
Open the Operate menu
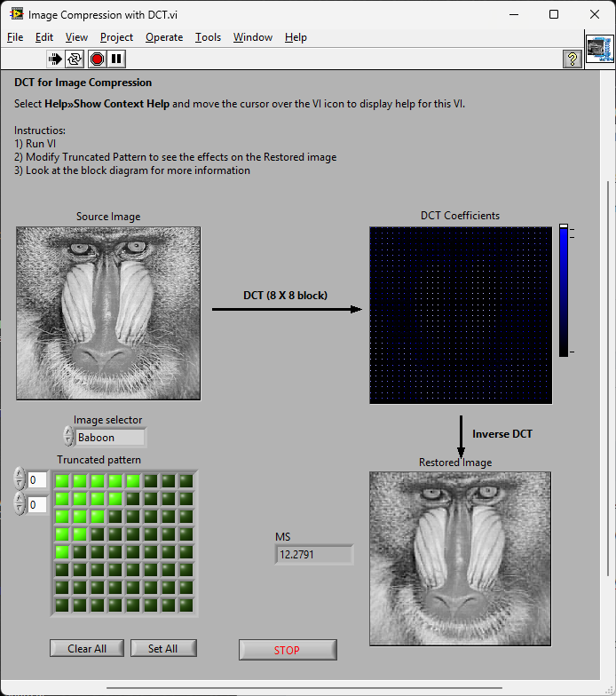point(164,37)
